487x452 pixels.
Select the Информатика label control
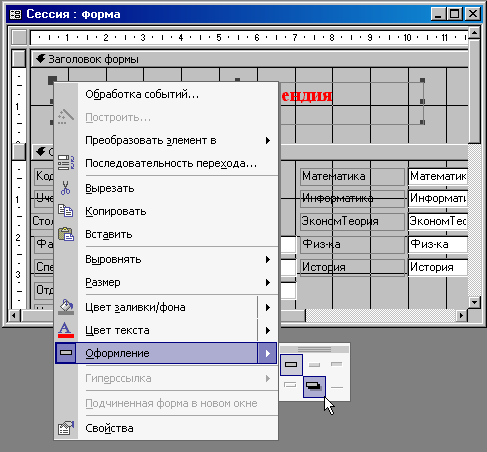[352, 198]
